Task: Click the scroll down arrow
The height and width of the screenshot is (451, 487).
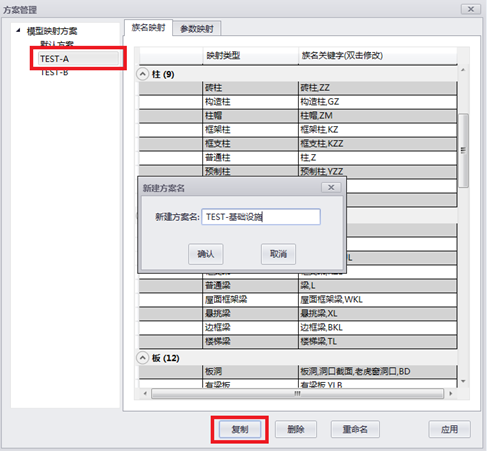Action: (x=463, y=381)
